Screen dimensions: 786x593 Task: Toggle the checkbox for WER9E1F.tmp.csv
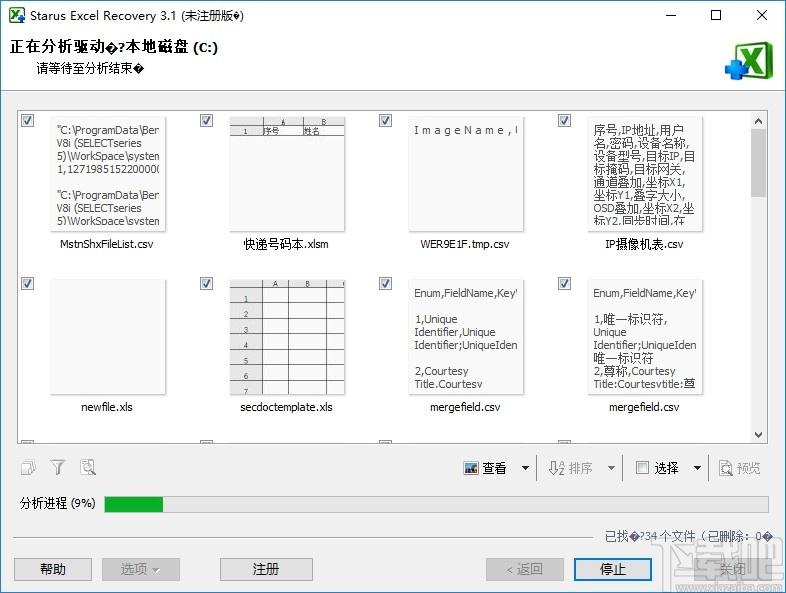point(385,120)
